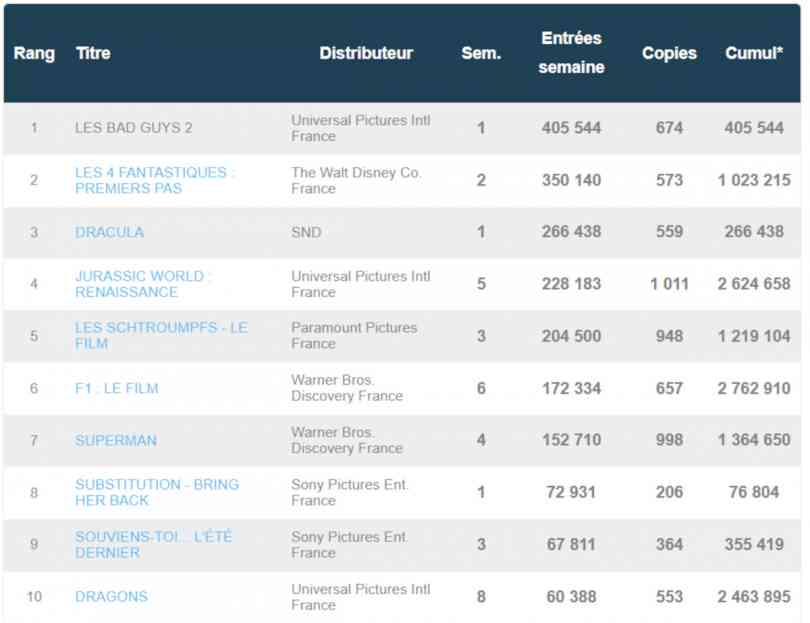Select the cumulative value 1 023 215
The image size is (810, 623).
click(754, 180)
